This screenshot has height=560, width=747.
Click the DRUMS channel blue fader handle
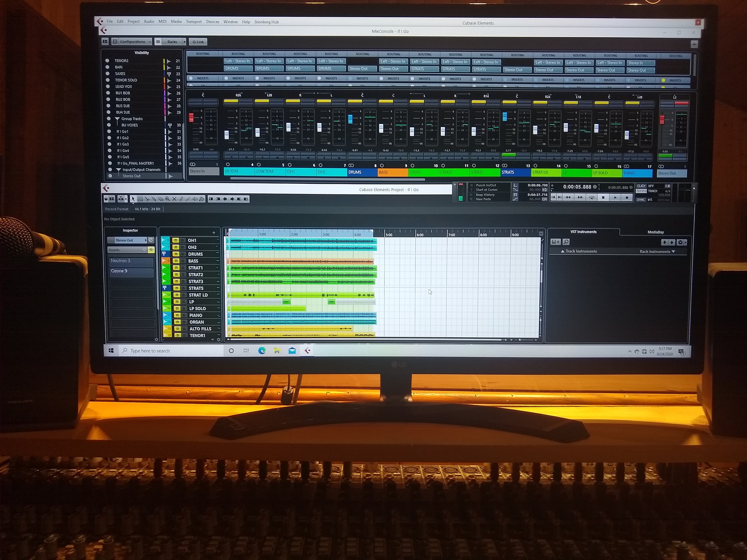pyautogui.click(x=351, y=119)
